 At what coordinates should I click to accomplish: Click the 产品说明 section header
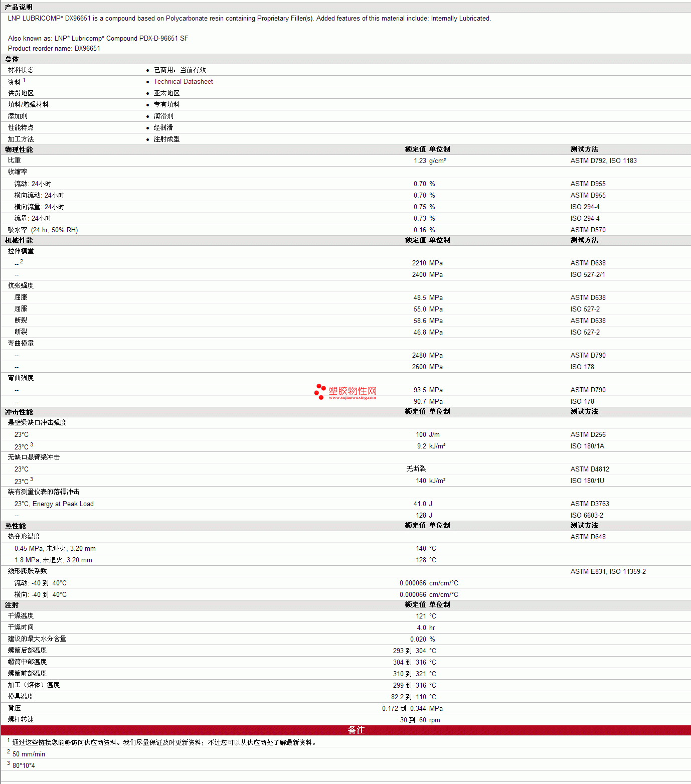pos(19,7)
